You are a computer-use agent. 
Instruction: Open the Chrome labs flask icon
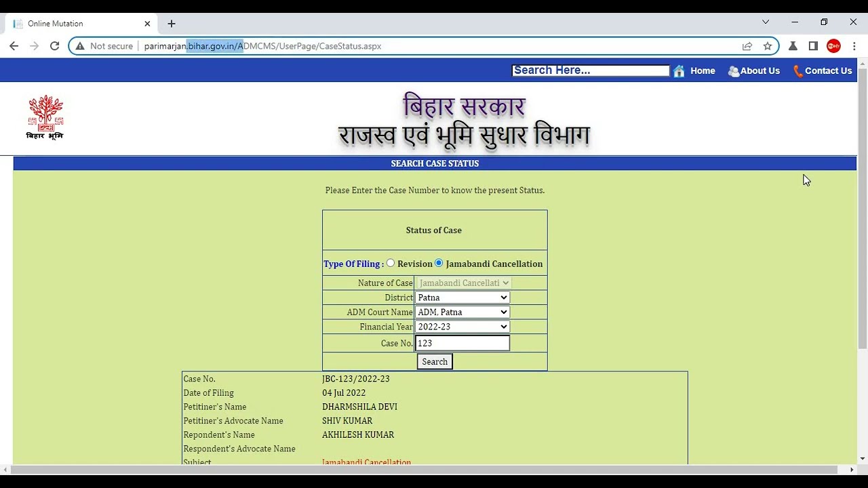coord(793,46)
